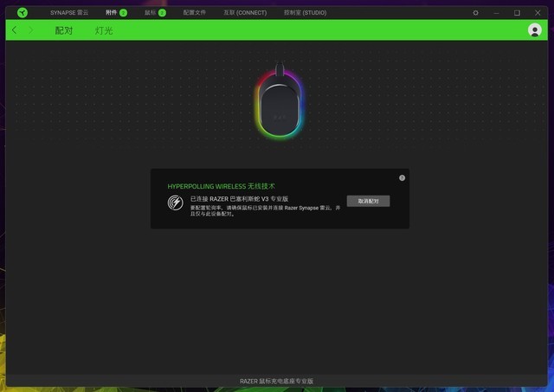Open the SYNAPSE 雷云 tab
554x392 pixels.
(x=69, y=13)
